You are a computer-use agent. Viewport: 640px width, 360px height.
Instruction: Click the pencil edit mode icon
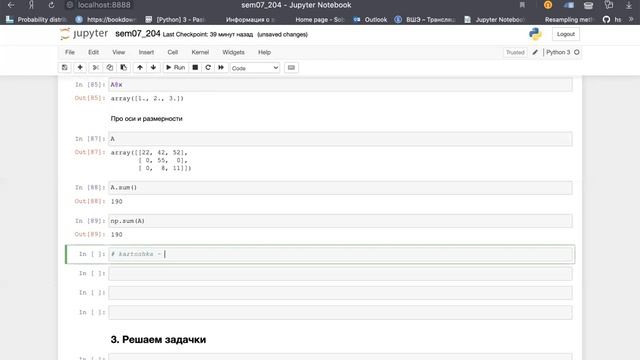(x=535, y=52)
